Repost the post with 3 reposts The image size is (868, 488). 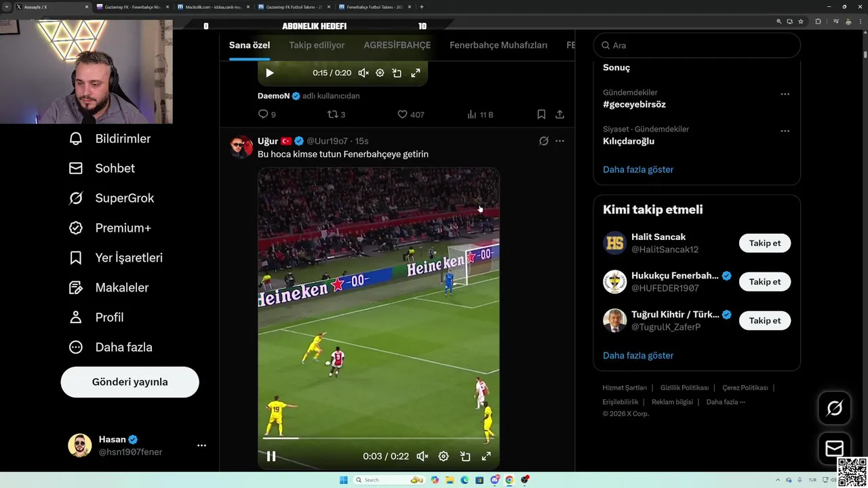tap(336, 115)
